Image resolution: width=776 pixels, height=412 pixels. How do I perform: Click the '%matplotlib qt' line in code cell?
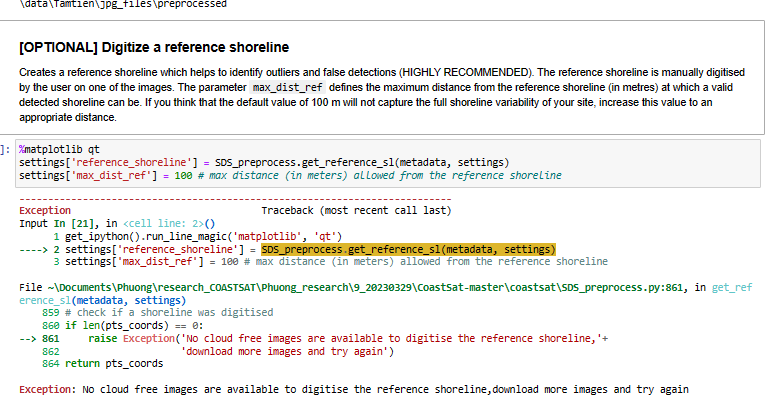tap(59, 149)
